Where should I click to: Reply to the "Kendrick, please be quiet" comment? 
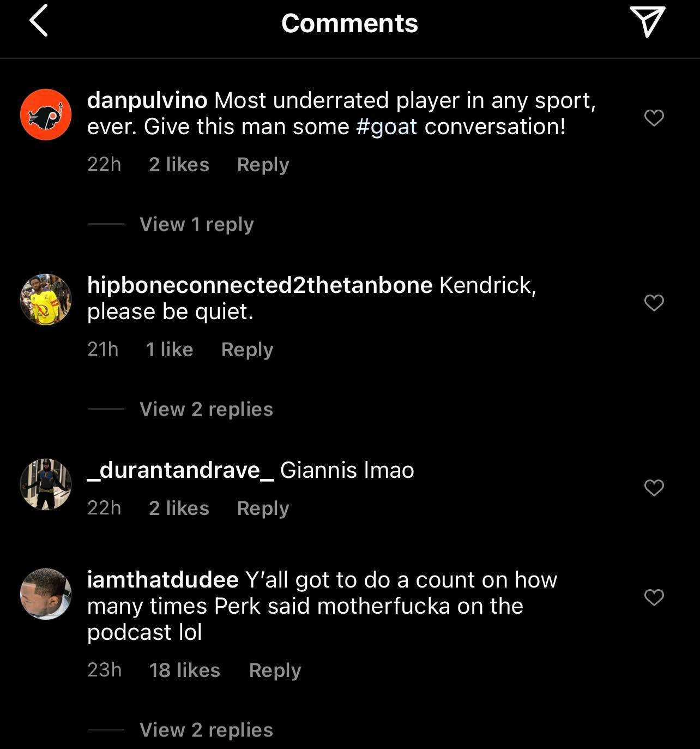pyautogui.click(x=247, y=349)
